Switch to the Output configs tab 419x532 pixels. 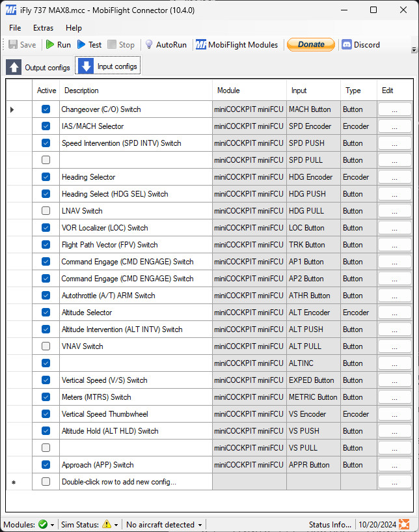click(38, 67)
